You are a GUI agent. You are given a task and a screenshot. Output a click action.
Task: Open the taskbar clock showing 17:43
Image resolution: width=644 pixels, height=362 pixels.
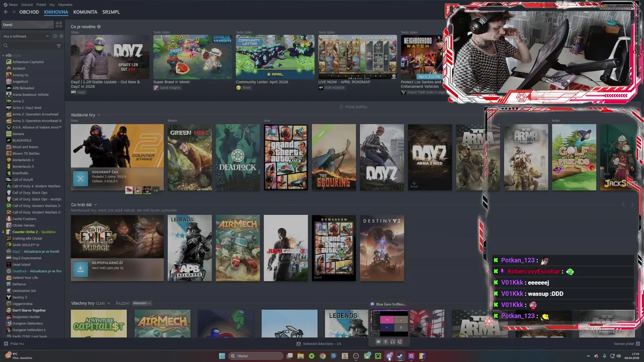632,356
